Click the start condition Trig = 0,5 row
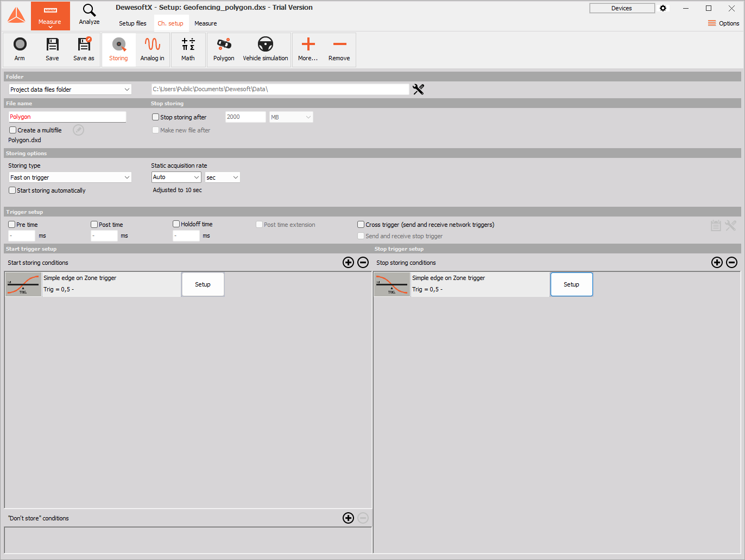 [x=59, y=290]
